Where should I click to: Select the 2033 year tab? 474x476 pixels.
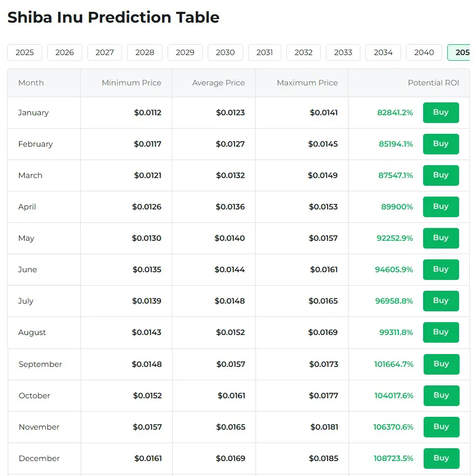pyautogui.click(x=343, y=52)
